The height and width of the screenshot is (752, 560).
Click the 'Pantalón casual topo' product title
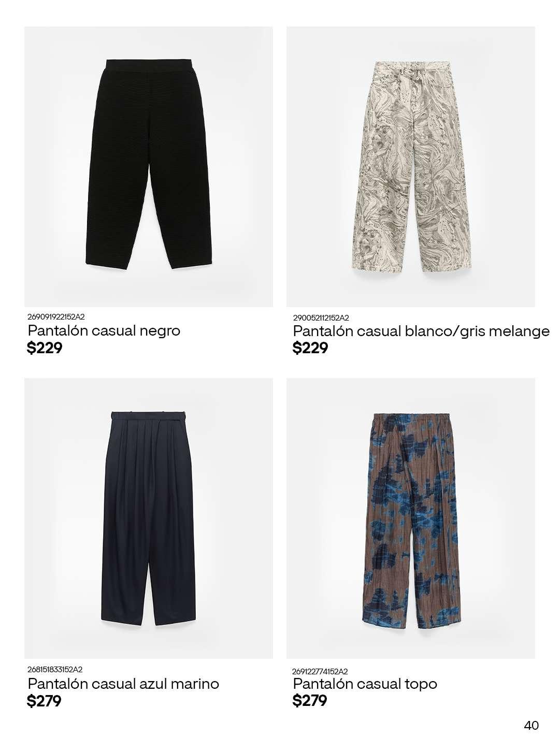click(x=365, y=684)
